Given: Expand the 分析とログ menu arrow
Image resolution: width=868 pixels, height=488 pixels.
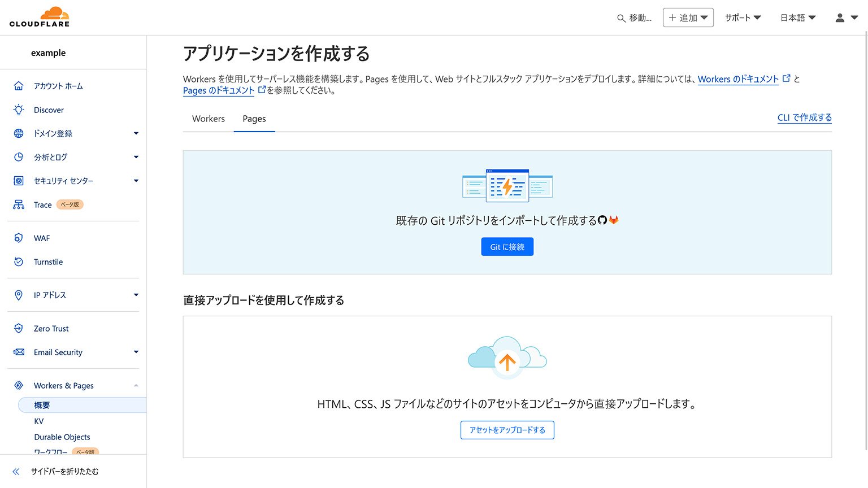Looking at the screenshot, I should (x=136, y=157).
